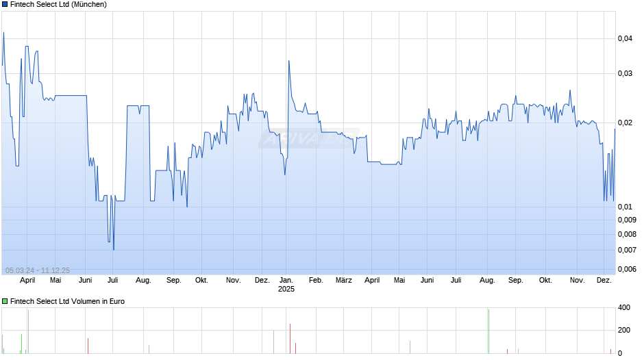Select the chart title 'Fintech Select Ltd (München)'
The height and width of the screenshot is (360, 644).
click(x=58, y=5)
